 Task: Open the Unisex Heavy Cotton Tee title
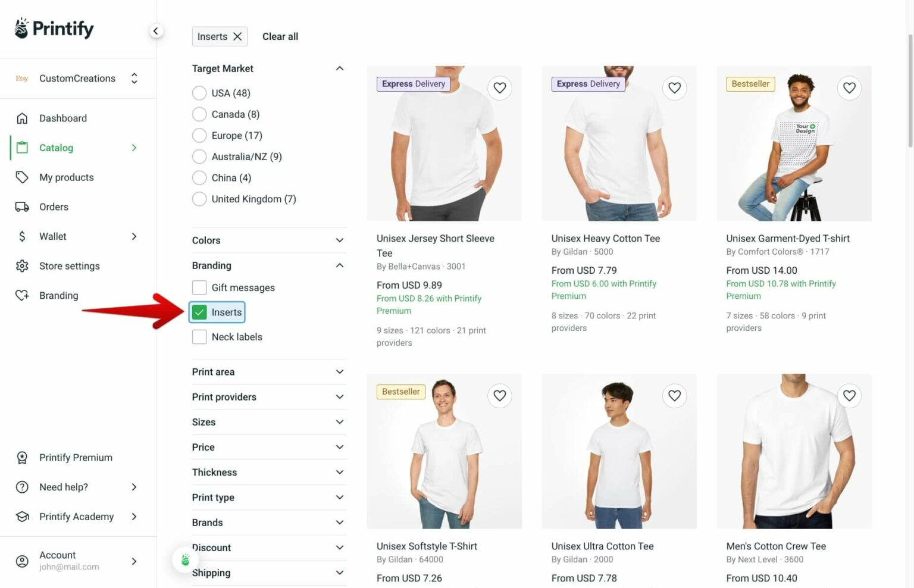click(x=605, y=239)
